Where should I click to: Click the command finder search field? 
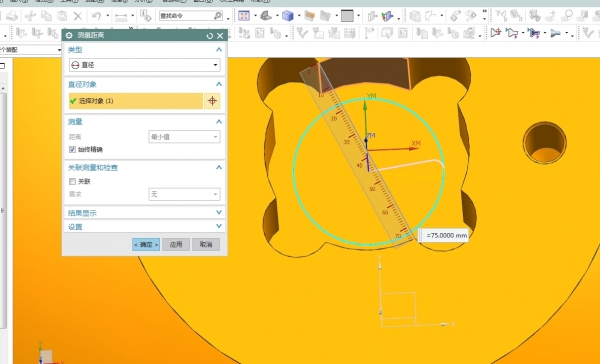pos(191,16)
